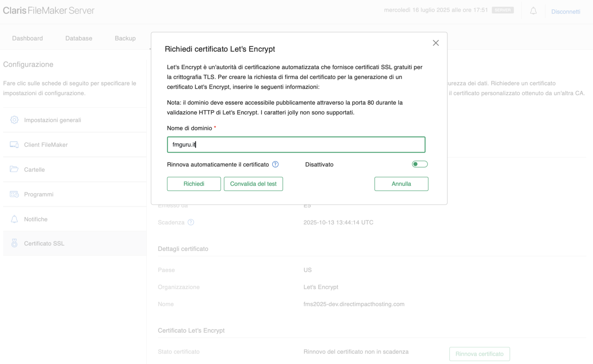Click the Programmi schedule icon

14,194
